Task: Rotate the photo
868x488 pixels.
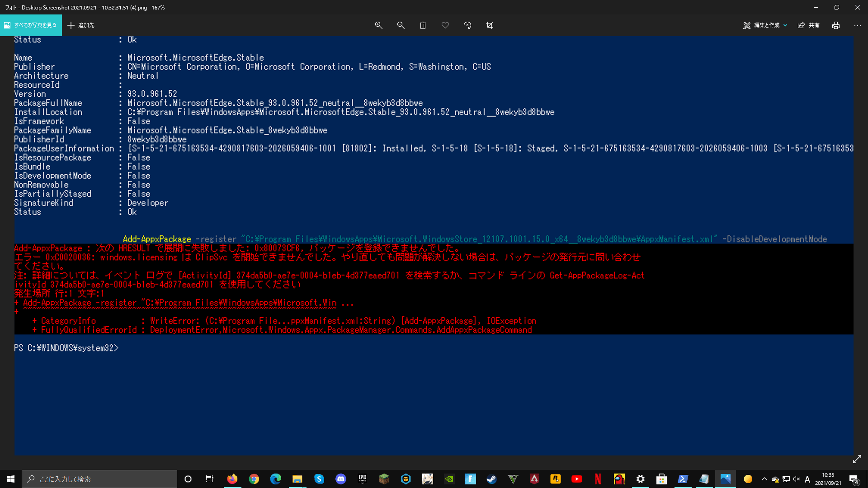Action: (467, 25)
